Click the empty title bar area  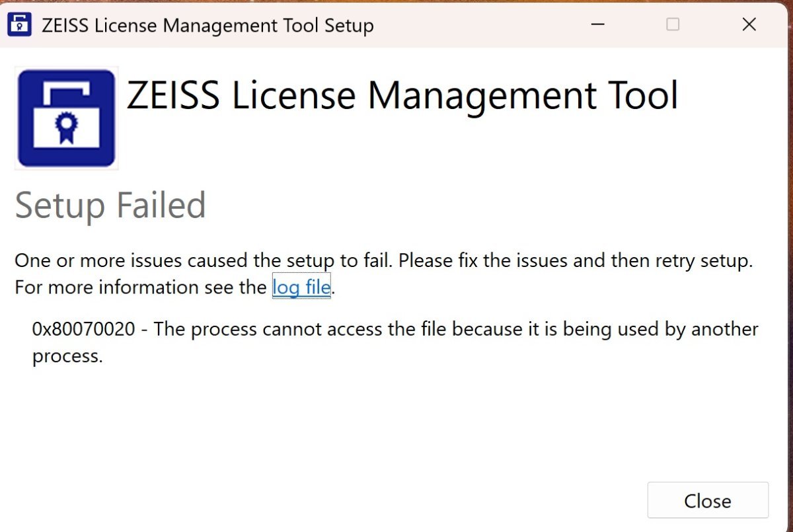pos(482,25)
